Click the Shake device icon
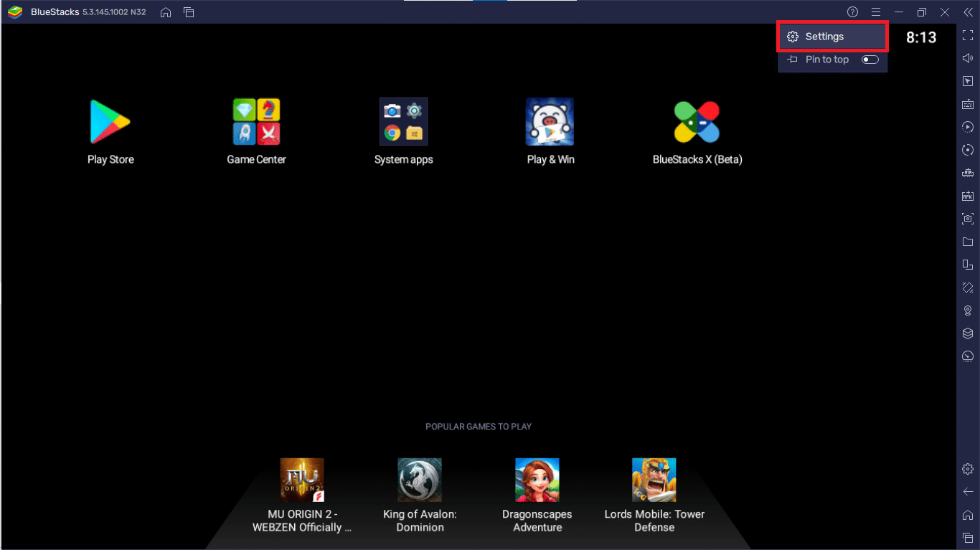The width and height of the screenshot is (980, 550). [x=968, y=288]
